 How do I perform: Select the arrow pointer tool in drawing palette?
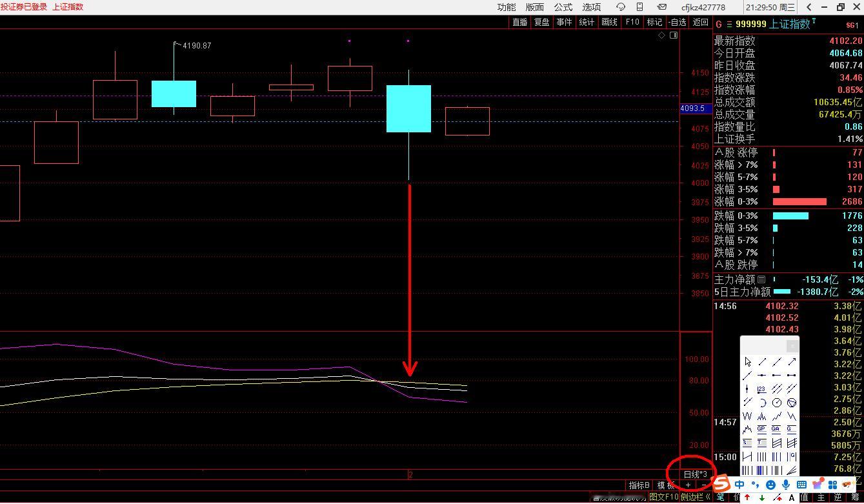(x=747, y=362)
